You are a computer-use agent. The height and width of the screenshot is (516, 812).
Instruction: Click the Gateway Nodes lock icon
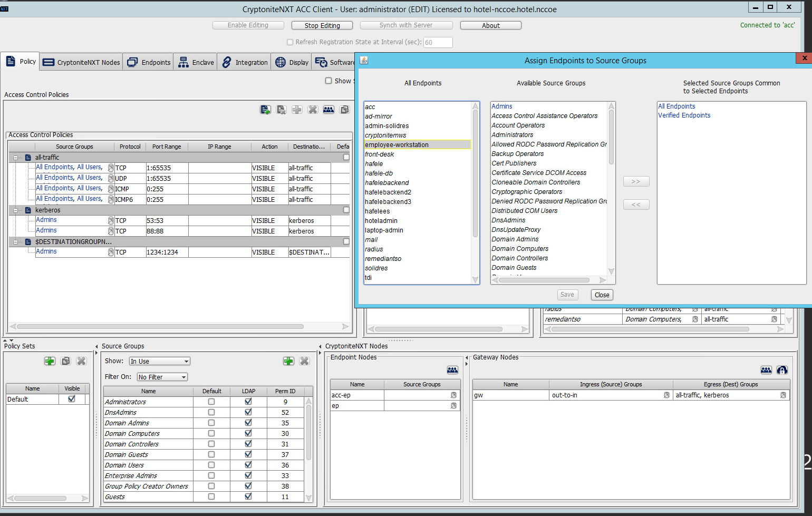782,370
